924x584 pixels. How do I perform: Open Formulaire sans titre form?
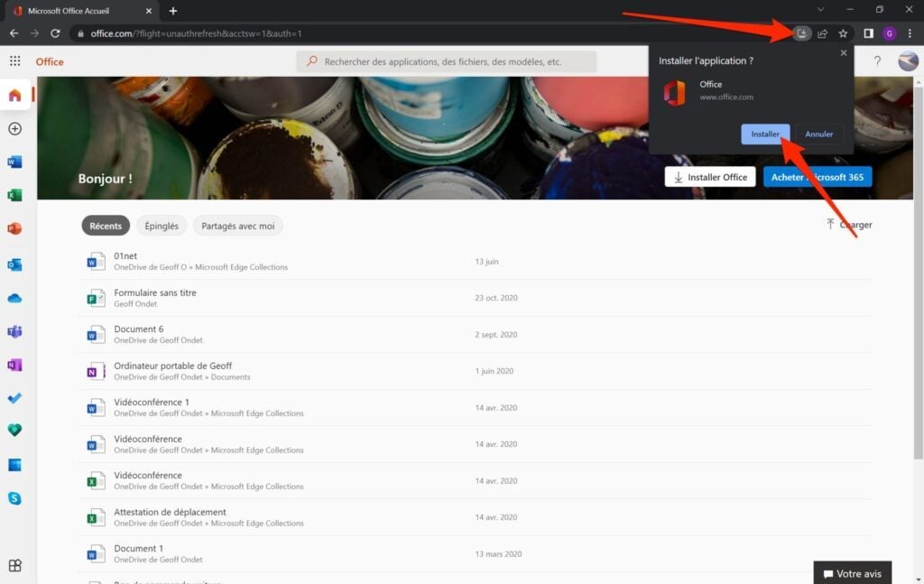click(x=155, y=292)
